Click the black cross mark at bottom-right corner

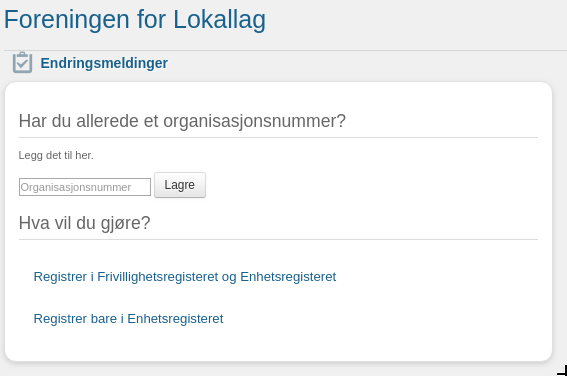(562, 371)
